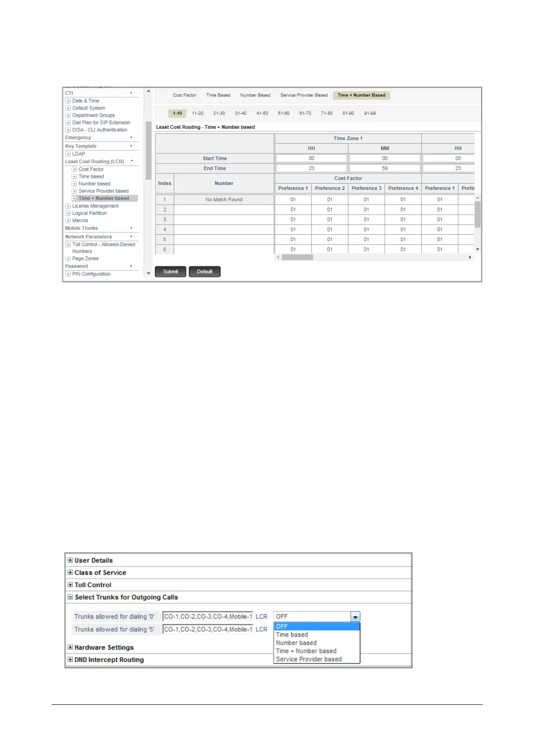Expand Toll Control section
This screenshot has width=534, height=756.
(70, 585)
